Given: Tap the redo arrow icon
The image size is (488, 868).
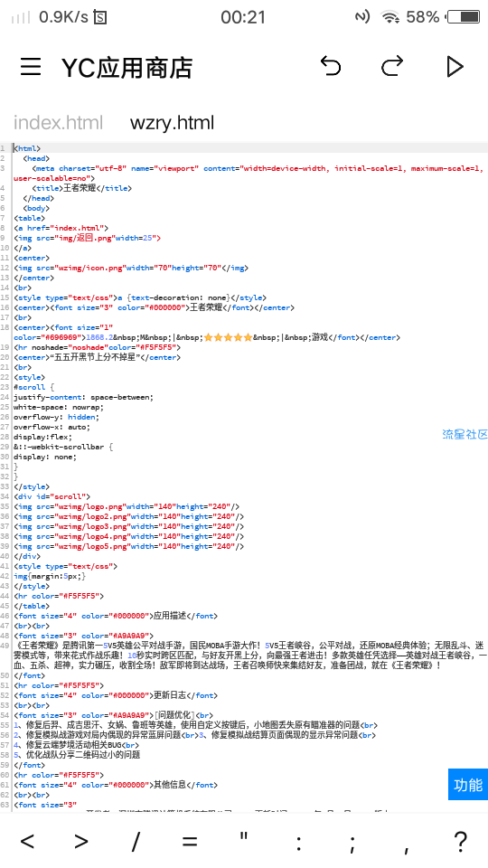Looking at the screenshot, I should click(x=392, y=67).
